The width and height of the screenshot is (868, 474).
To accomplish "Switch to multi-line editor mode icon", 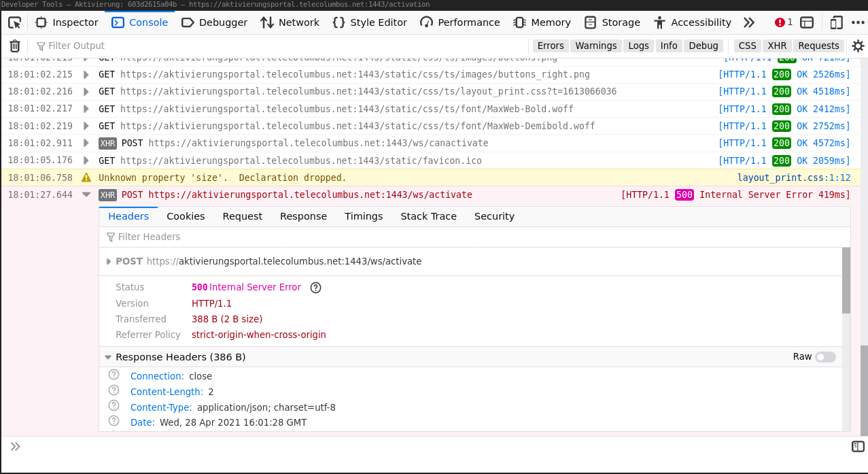I will [x=858, y=446].
